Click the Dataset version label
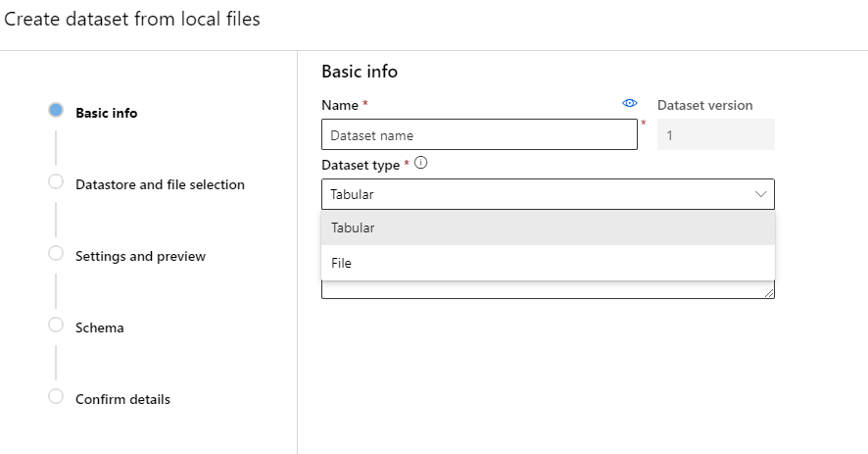This screenshot has height=454, width=868. 704,105
